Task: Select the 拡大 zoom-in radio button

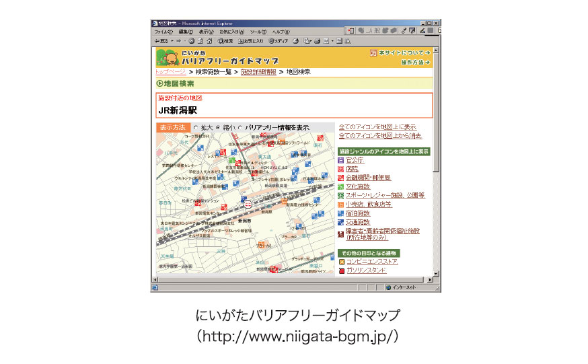Action: point(196,127)
